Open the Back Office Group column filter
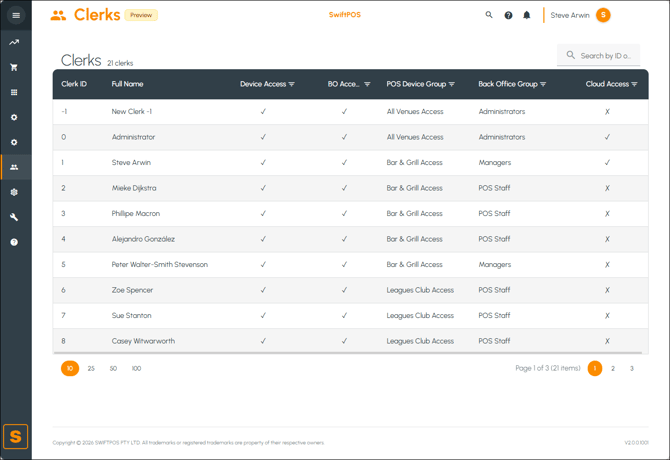The width and height of the screenshot is (670, 460). (x=543, y=84)
